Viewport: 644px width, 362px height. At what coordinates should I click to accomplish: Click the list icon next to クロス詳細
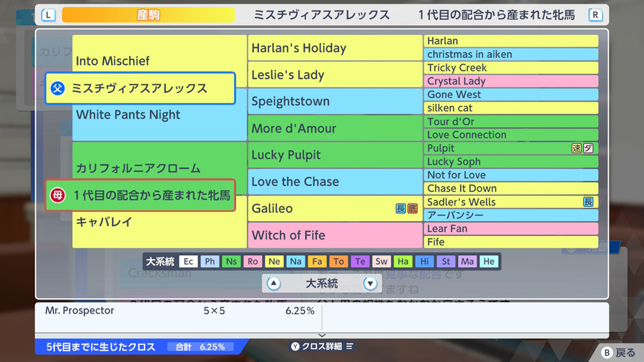point(349,346)
